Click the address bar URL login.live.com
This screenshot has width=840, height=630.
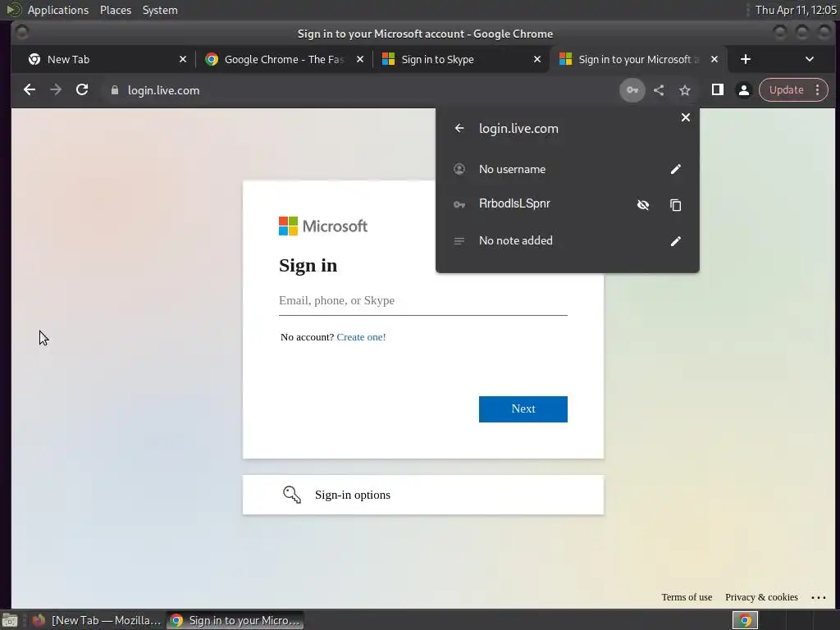pyautogui.click(x=163, y=90)
